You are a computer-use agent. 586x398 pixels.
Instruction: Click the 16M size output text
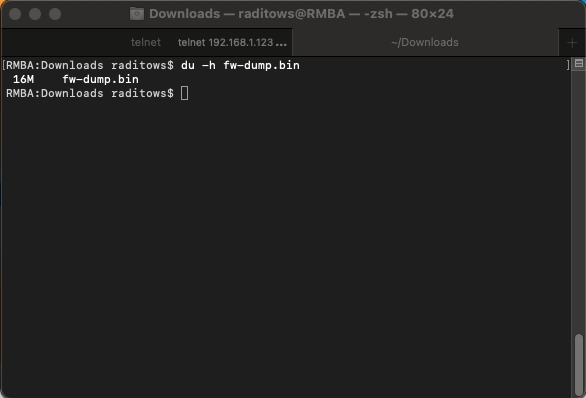click(24, 79)
